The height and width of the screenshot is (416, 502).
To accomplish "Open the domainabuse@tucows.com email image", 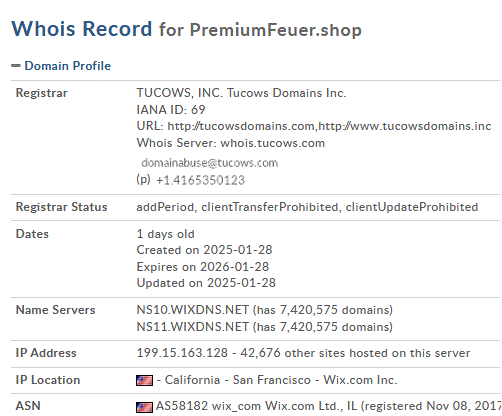I will tap(210, 163).
